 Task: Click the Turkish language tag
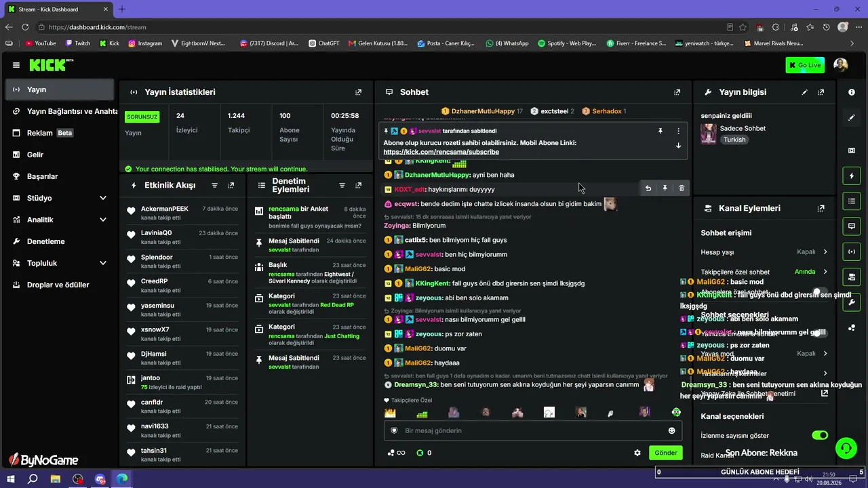pos(734,140)
